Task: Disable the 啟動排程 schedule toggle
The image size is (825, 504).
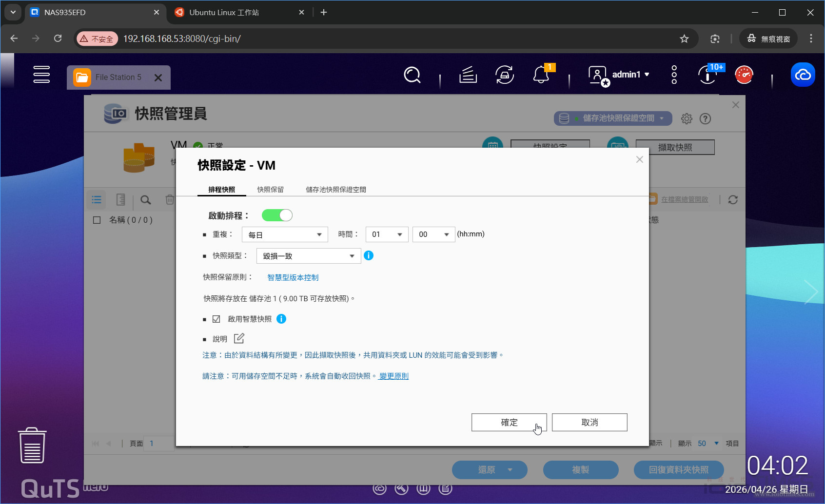Action: click(x=276, y=215)
